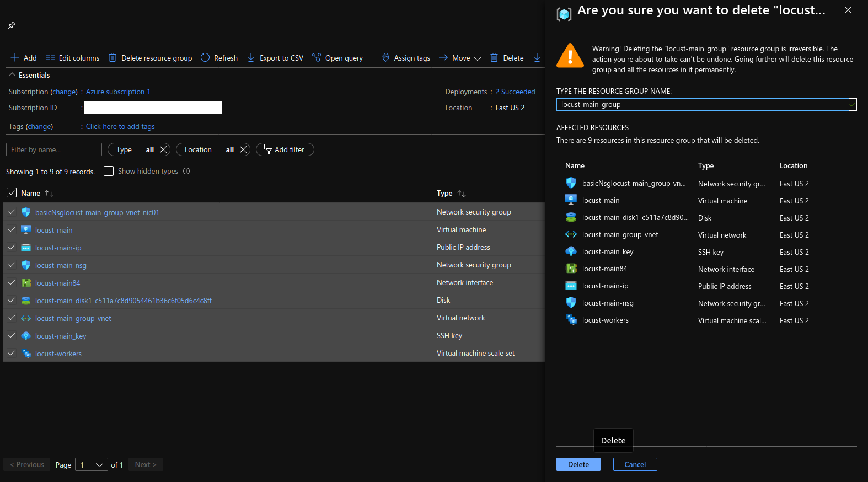Sort by the Type column
Image resolution: width=868 pixels, height=482 pixels.
point(452,193)
